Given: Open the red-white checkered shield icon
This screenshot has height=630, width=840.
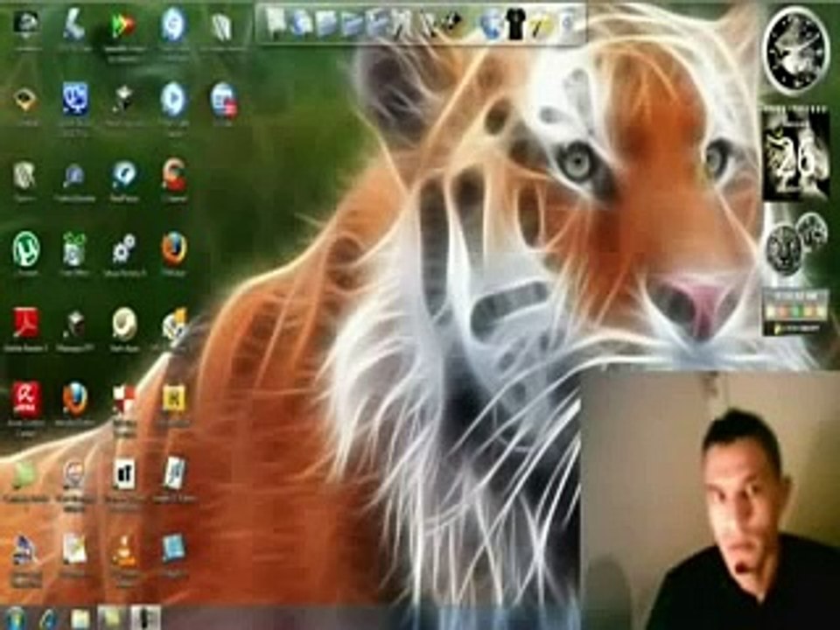Looking at the screenshot, I should click(123, 401).
